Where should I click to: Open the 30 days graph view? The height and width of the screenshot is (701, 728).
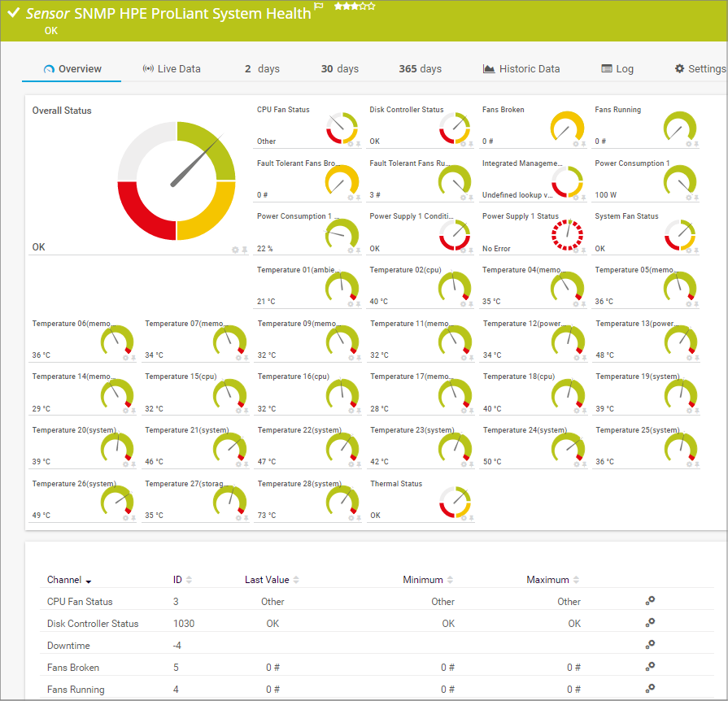tap(339, 69)
